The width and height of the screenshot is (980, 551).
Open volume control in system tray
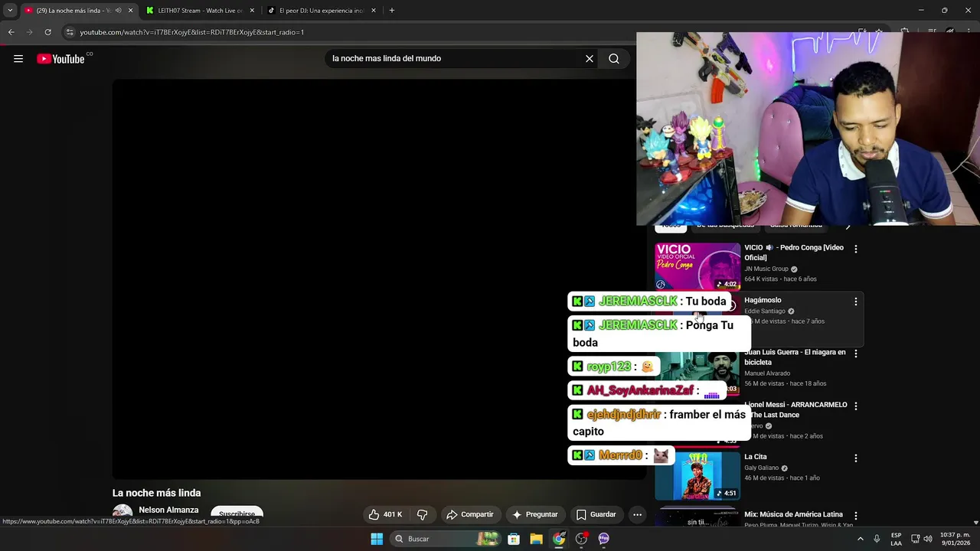click(928, 539)
